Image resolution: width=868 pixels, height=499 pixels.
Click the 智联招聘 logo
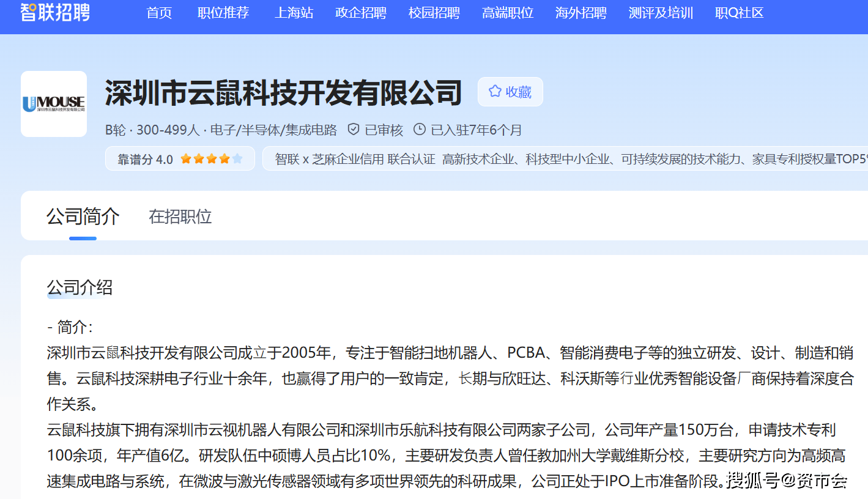coord(55,12)
